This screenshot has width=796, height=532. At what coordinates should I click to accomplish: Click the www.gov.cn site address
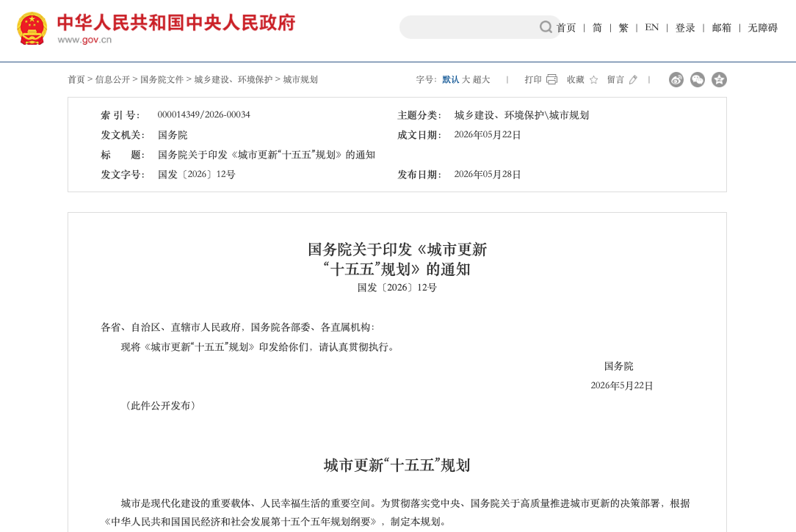(84, 40)
